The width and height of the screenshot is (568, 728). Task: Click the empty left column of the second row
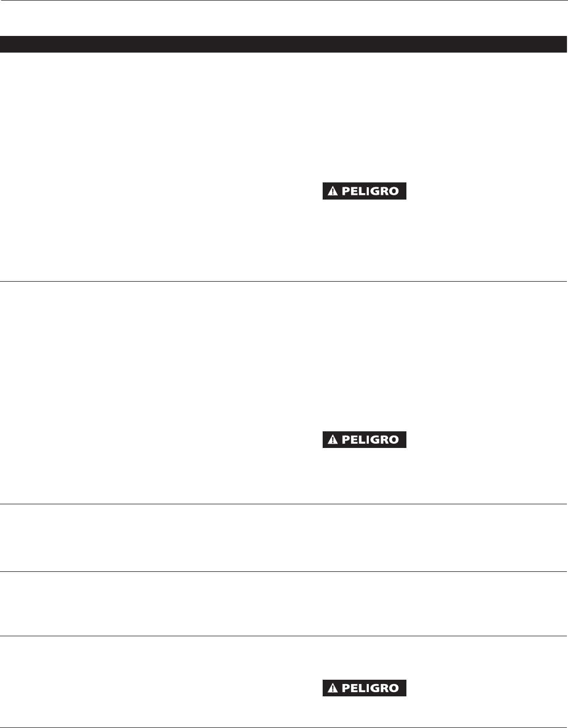[x=150, y=392]
